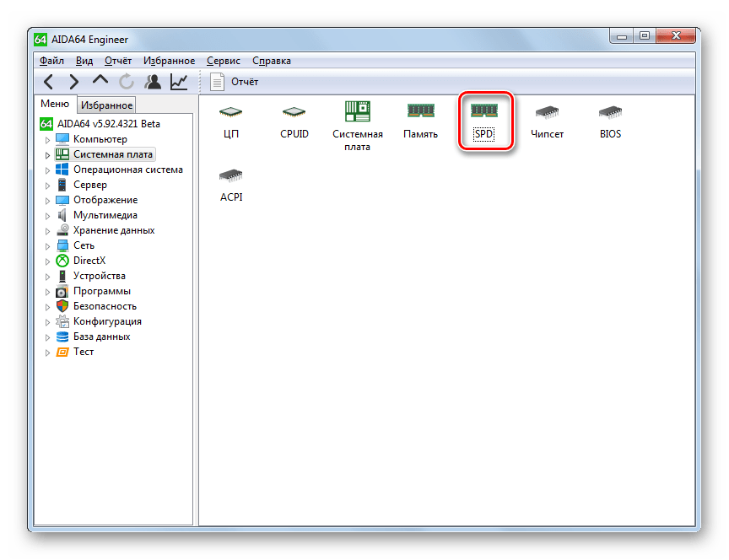Switch to the Избранное tab

click(106, 105)
